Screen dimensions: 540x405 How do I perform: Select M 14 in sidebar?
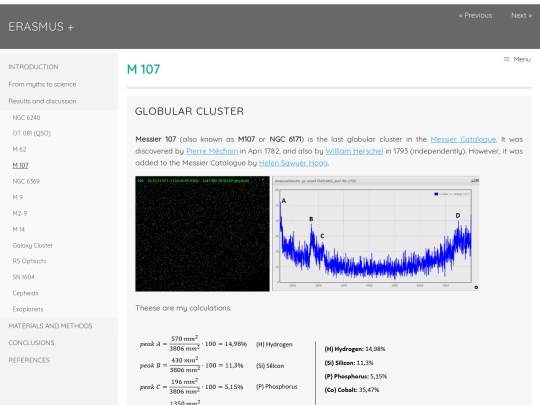[x=19, y=229]
